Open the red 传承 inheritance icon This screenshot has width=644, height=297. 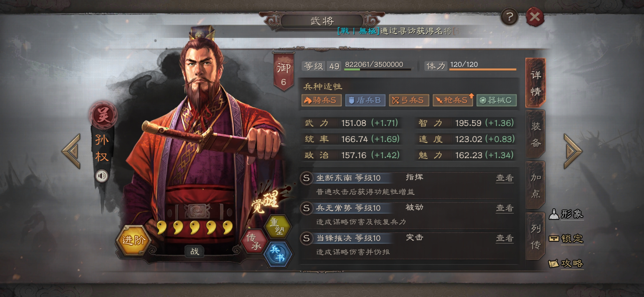click(254, 241)
